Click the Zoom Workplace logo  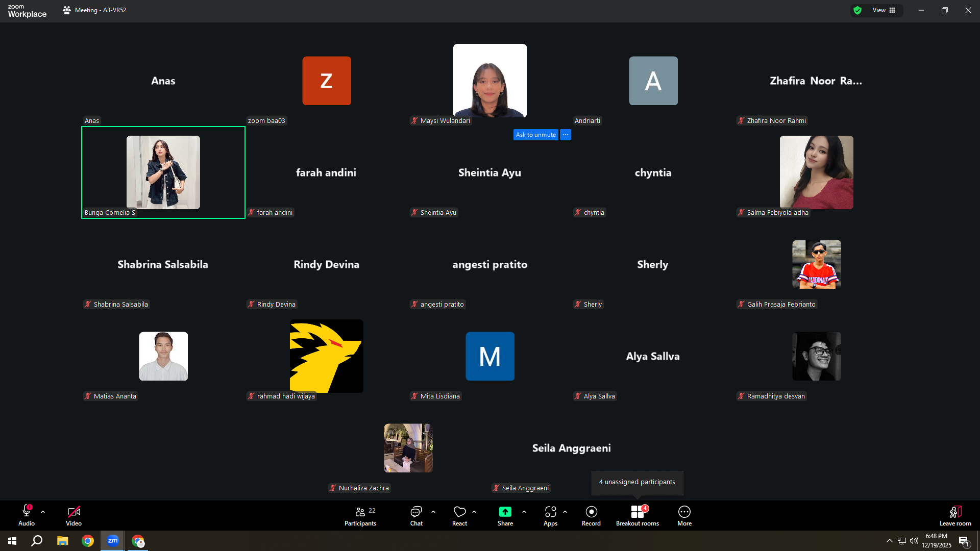pos(27,11)
